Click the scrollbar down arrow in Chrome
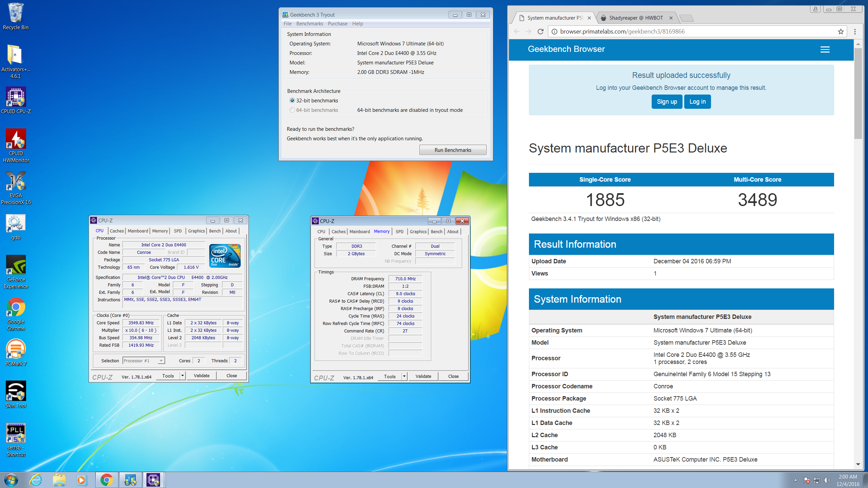The height and width of the screenshot is (488, 868). 858,464
